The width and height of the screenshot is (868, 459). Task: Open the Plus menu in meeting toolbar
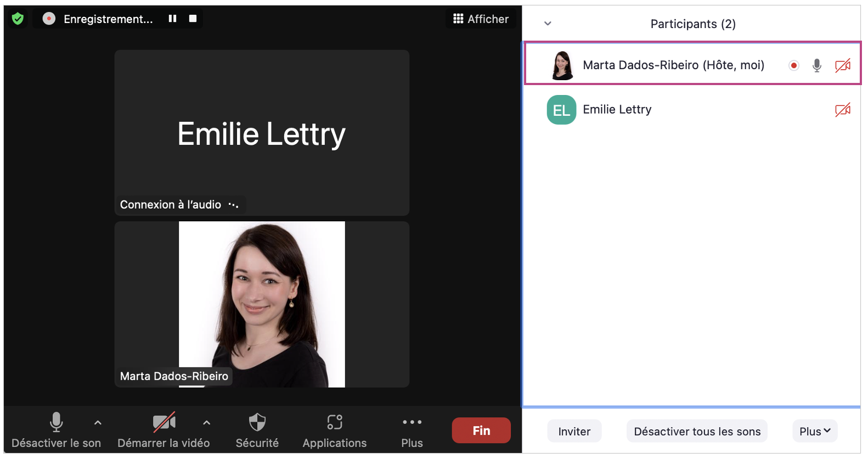point(412,430)
